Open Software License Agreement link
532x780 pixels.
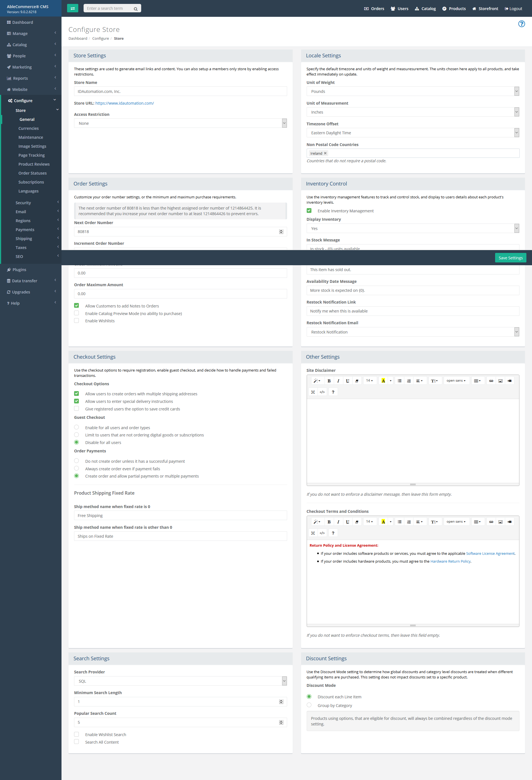[490, 553]
